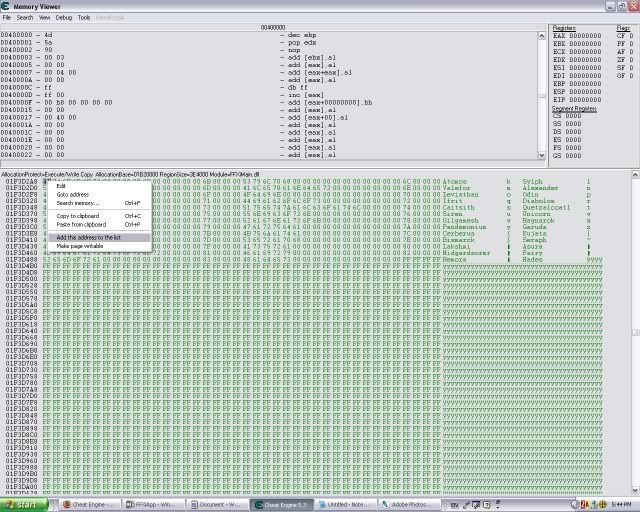Open the Windows Start button

23,505
